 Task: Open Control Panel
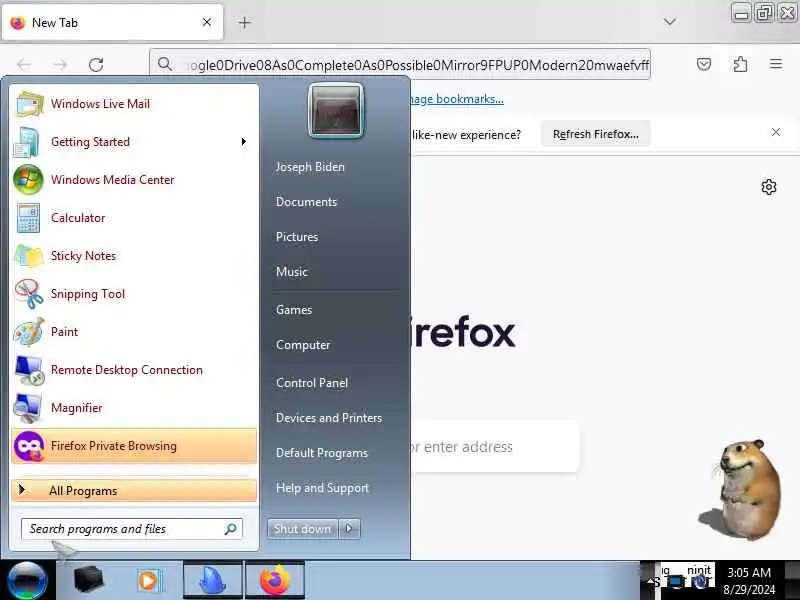click(312, 383)
